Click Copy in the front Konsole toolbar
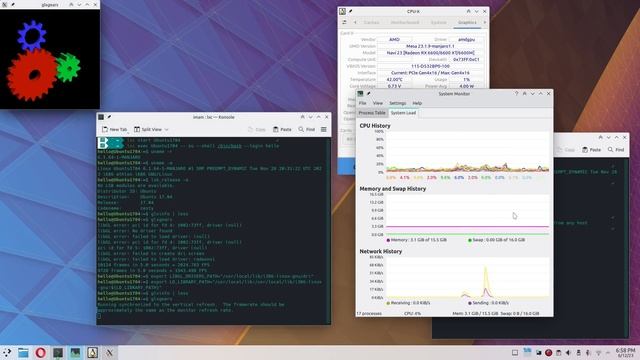Viewport: 640px width, 360px height. 257,129
